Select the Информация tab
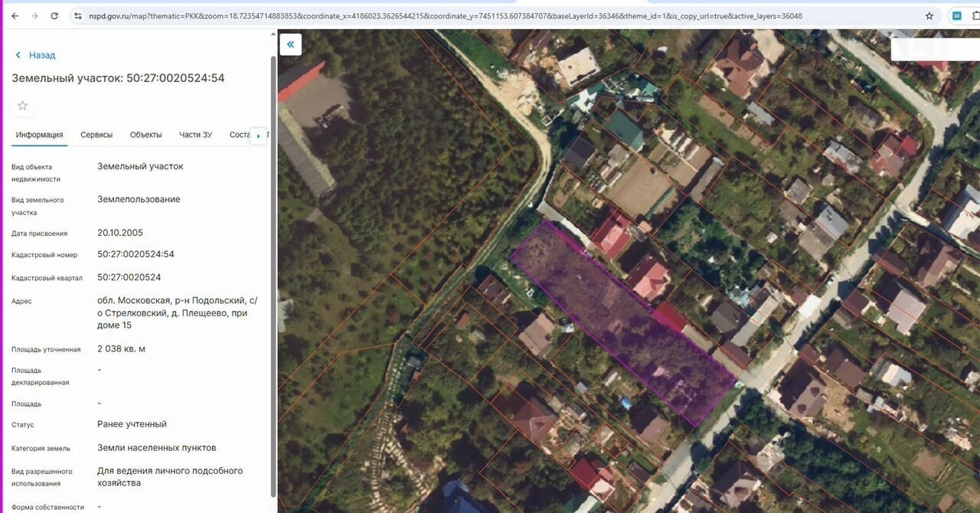 pos(40,135)
